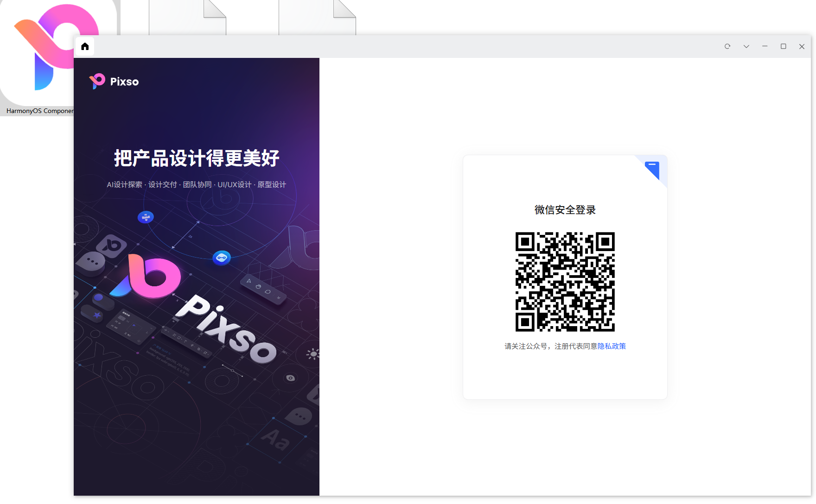Click the 微信安全登录 heading
The image size is (816, 504).
(565, 210)
